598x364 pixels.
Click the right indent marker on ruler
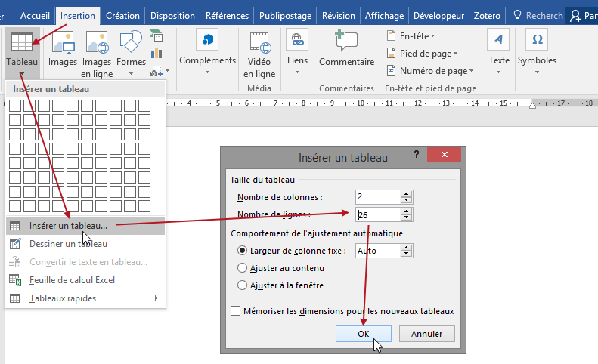click(532, 105)
